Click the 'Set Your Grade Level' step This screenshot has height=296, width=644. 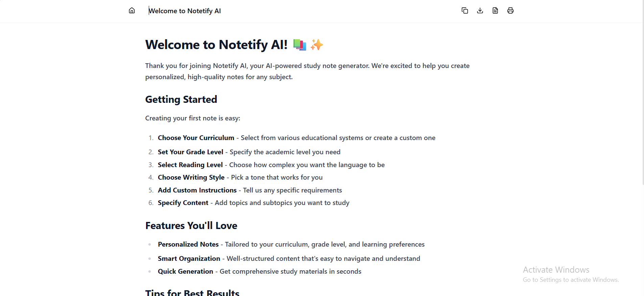click(x=190, y=152)
